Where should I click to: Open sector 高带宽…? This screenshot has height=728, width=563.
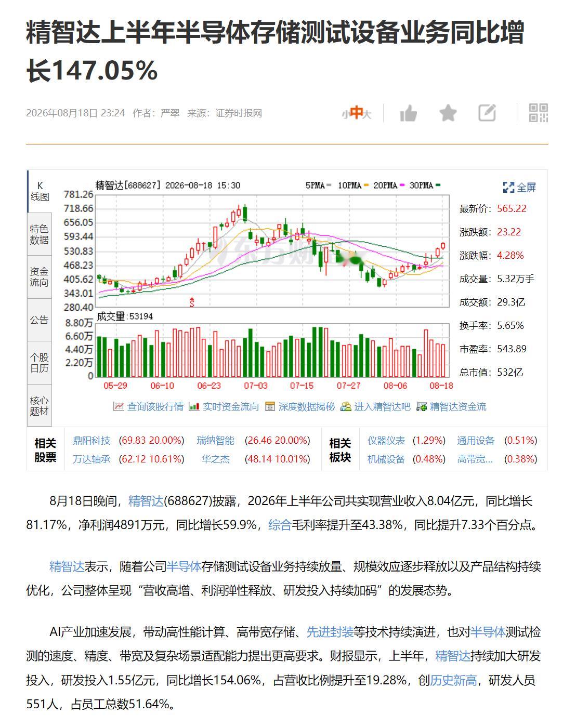click(475, 459)
